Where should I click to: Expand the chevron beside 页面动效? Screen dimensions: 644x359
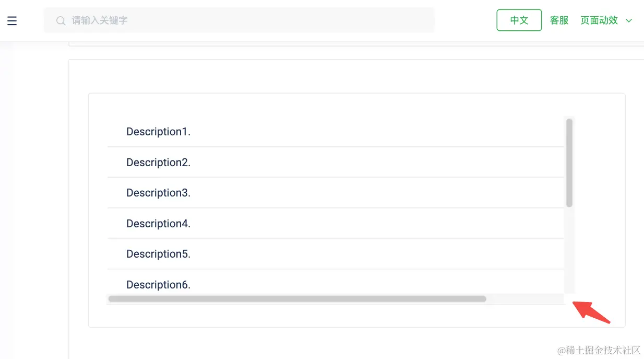point(629,20)
